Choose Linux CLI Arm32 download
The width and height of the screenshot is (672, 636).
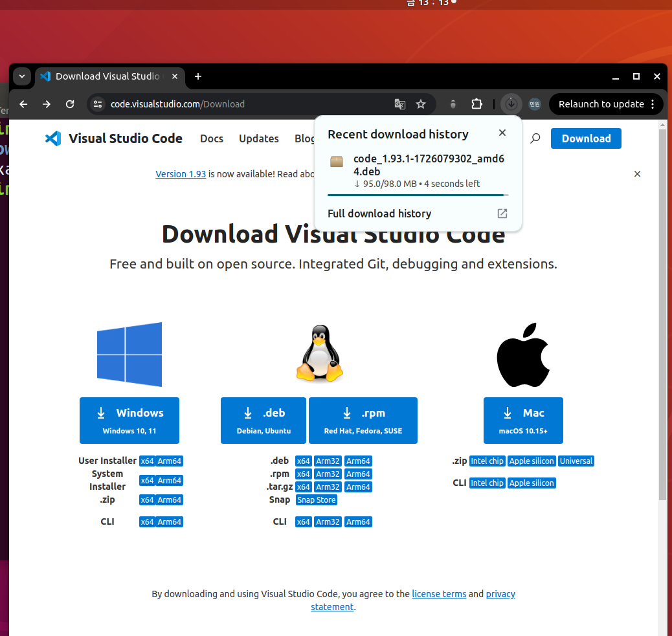(x=328, y=522)
